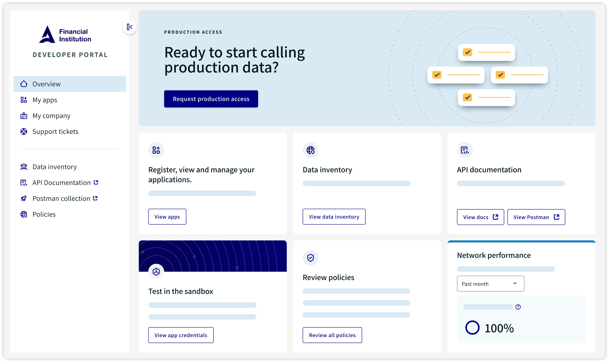Click the API Documentation code icon in sidebar

pyautogui.click(x=24, y=182)
